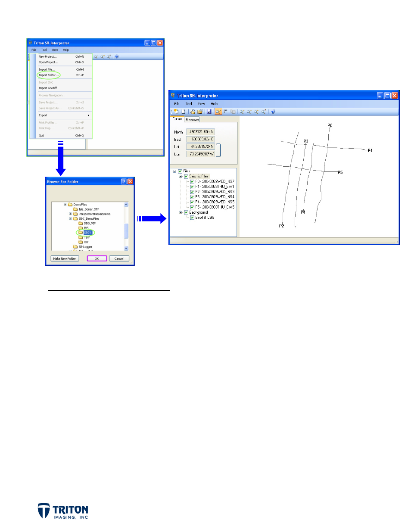Toggle checkbox for P1 - 20040923THU_EW1
The image size is (411, 532).
pyautogui.click(x=192, y=187)
